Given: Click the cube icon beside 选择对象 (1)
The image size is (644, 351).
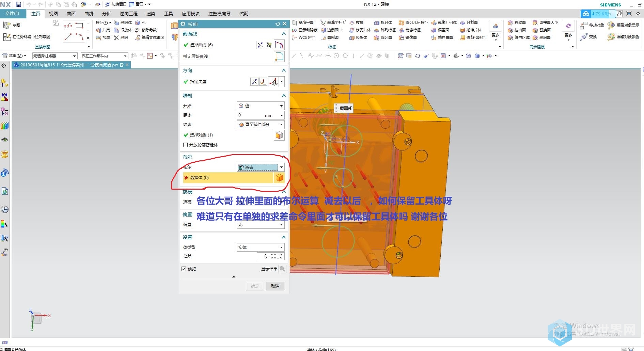Looking at the screenshot, I should (x=279, y=135).
